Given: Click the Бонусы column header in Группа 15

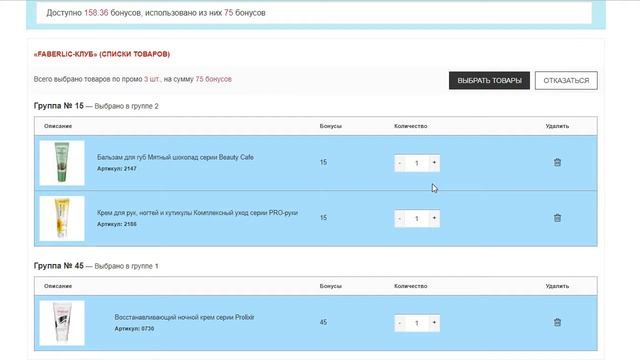Looking at the screenshot, I should (x=331, y=126).
